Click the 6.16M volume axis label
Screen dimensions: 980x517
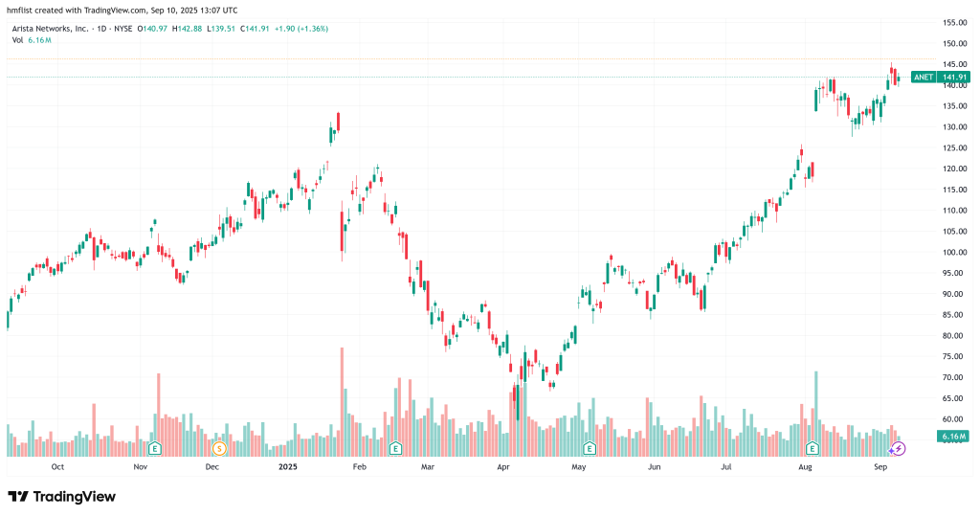(x=954, y=437)
